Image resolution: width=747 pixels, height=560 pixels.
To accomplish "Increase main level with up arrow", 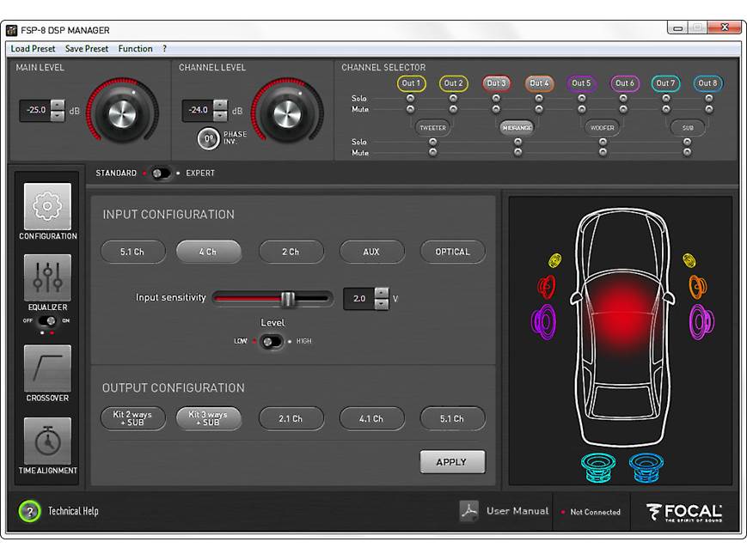I will click(x=58, y=106).
